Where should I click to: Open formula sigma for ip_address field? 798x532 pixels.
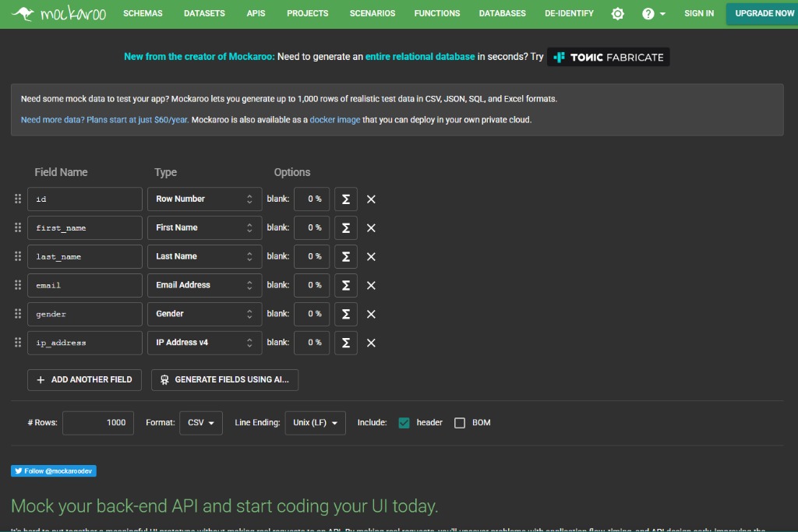(345, 343)
